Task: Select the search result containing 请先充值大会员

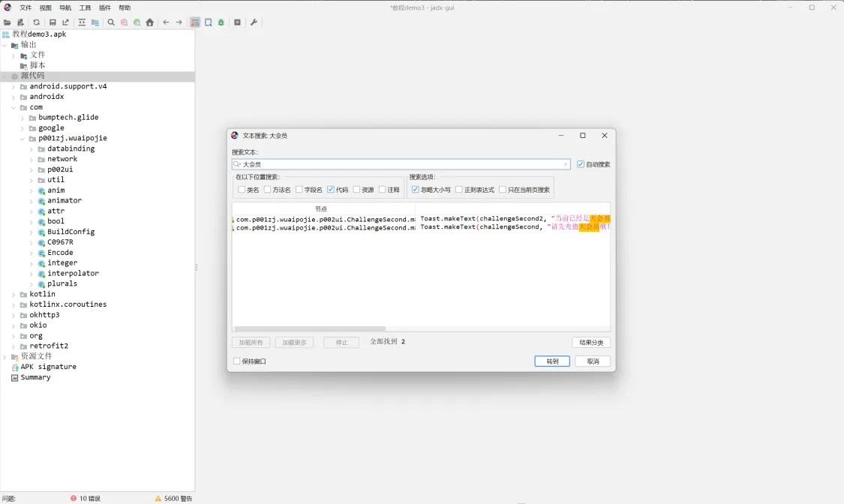Action: 422,227
